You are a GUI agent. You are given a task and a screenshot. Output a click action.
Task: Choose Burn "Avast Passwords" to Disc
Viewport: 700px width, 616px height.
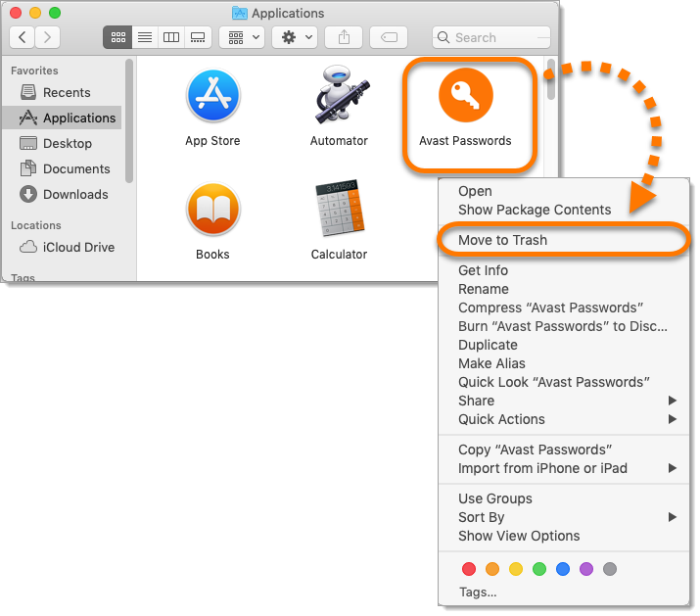pos(564,326)
